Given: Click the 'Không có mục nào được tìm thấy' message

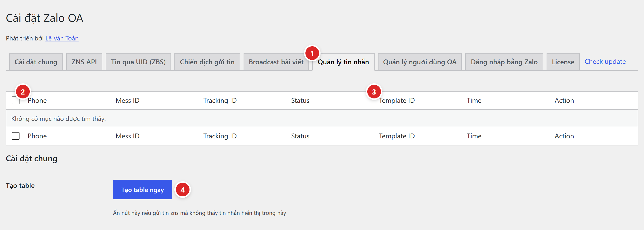Looking at the screenshot, I should pos(58,118).
